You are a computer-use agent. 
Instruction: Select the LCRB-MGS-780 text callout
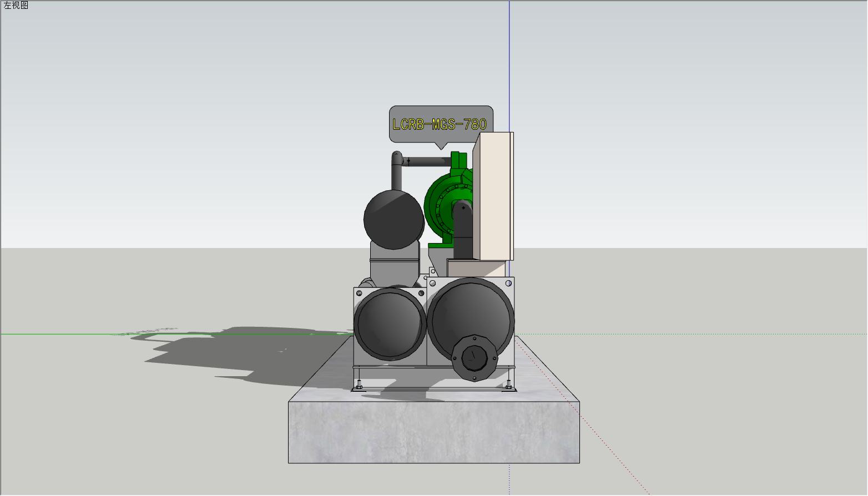[x=440, y=124]
